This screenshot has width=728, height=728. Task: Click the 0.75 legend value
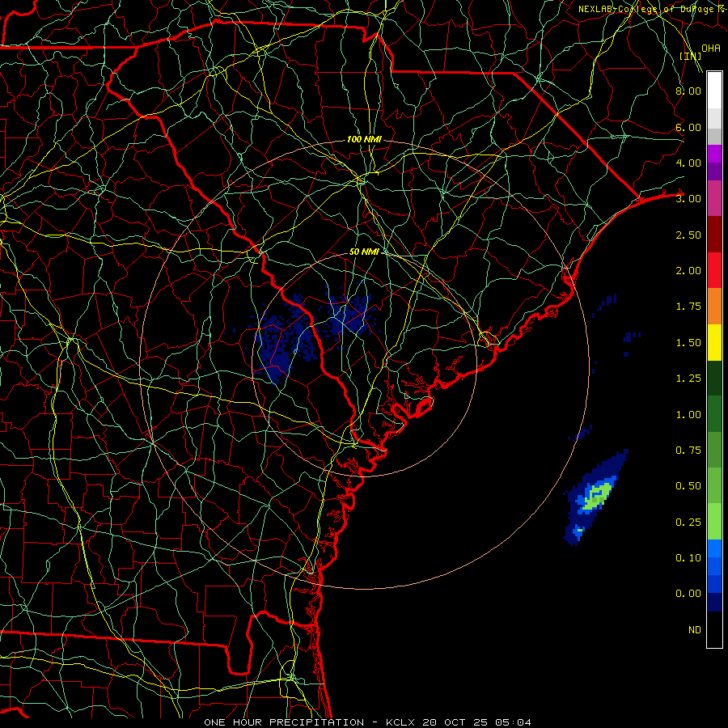(x=688, y=451)
